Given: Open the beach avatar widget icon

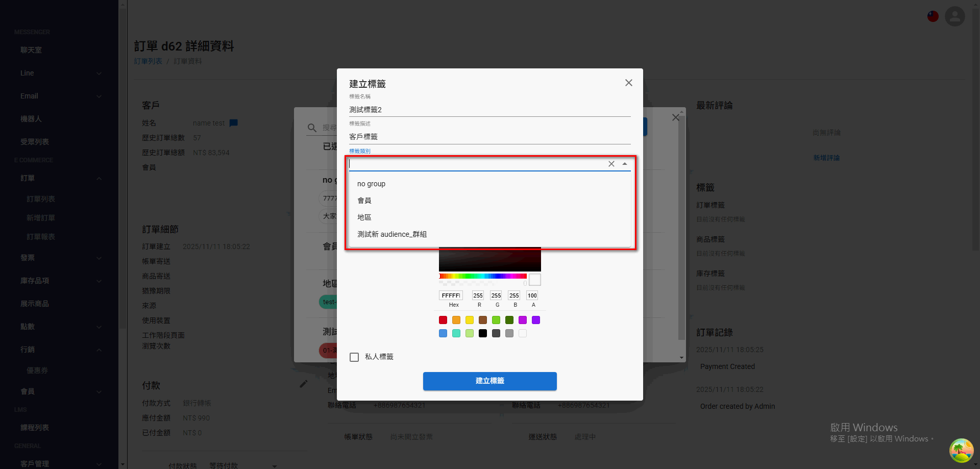Looking at the screenshot, I should pos(962,451).
